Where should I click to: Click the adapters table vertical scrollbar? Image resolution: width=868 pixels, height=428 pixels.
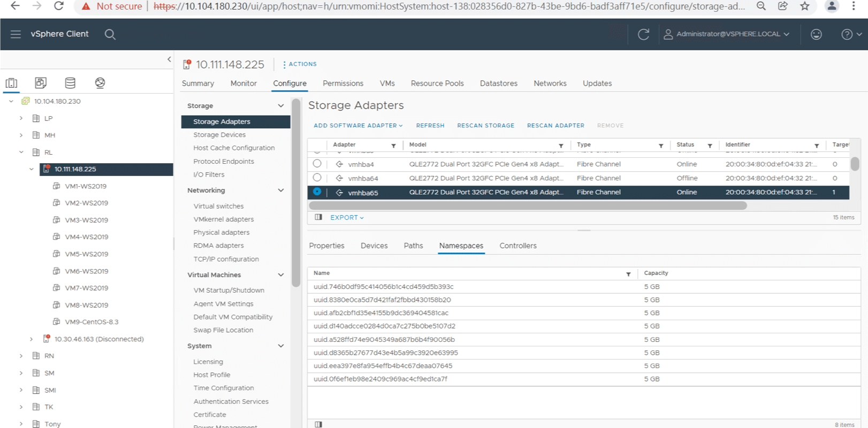pyautogui.click(x=855, y=164)
